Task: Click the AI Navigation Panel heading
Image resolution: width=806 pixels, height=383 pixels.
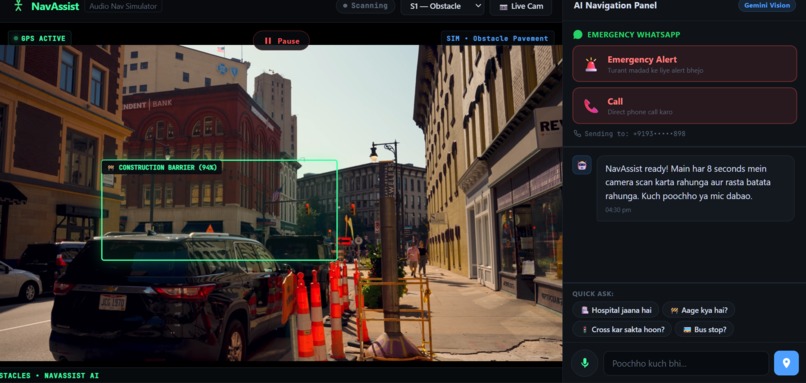Action: click(x=615, y=6)
